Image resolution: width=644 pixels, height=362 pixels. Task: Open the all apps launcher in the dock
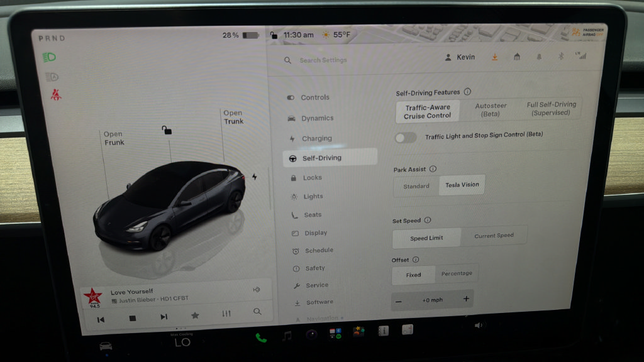335,333
